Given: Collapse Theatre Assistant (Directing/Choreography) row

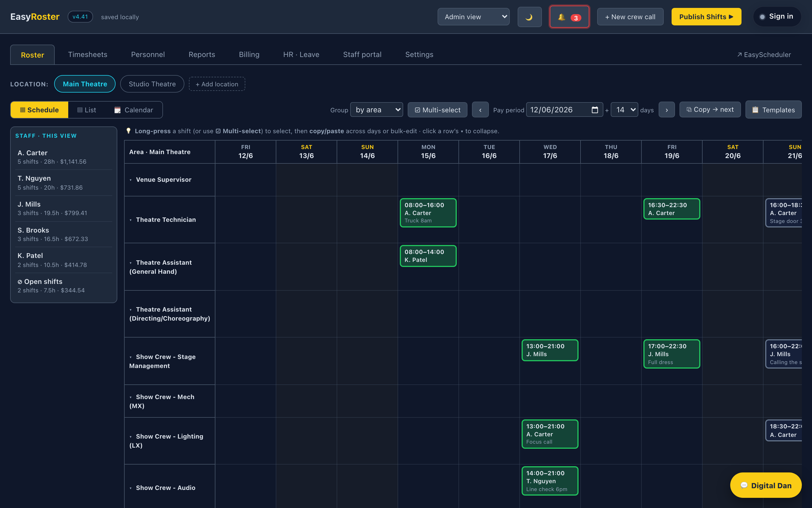Looking at the screenshot, I should (131, 310).
